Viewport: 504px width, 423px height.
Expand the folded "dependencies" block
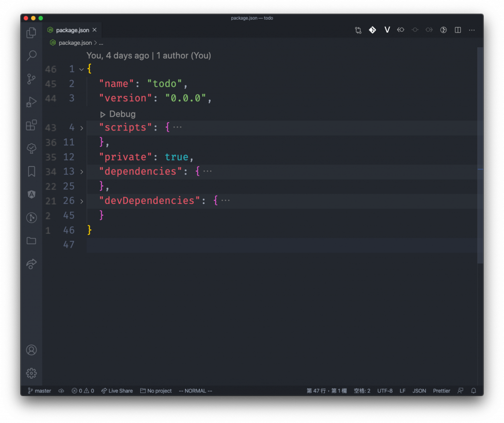[82, 172]
